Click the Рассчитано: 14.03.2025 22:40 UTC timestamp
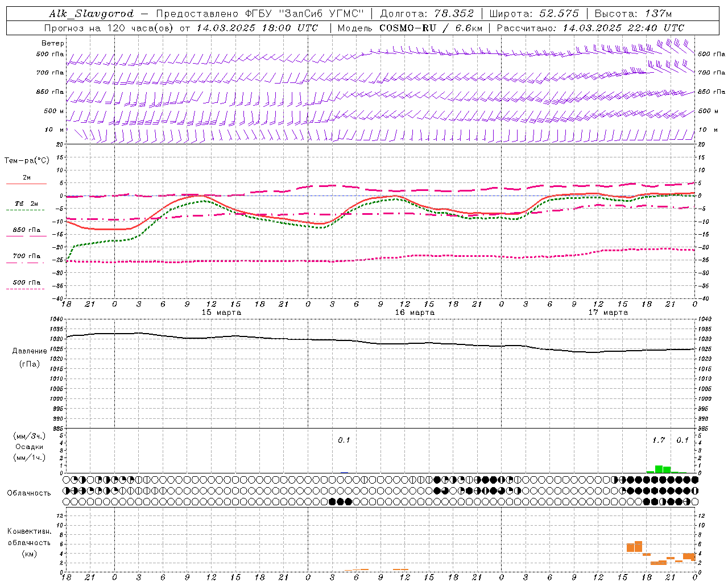The image size is (728, 582). (x=590, y=28)
